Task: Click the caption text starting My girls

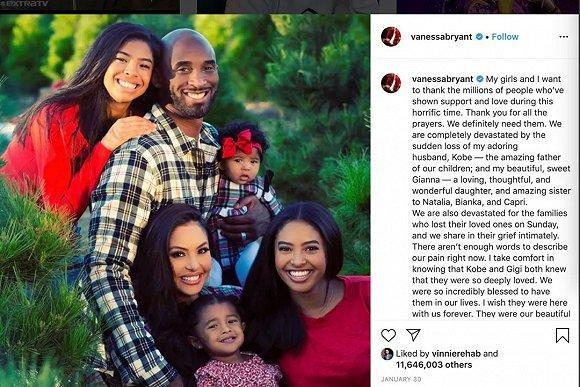Action: click(x=492, y=196)
